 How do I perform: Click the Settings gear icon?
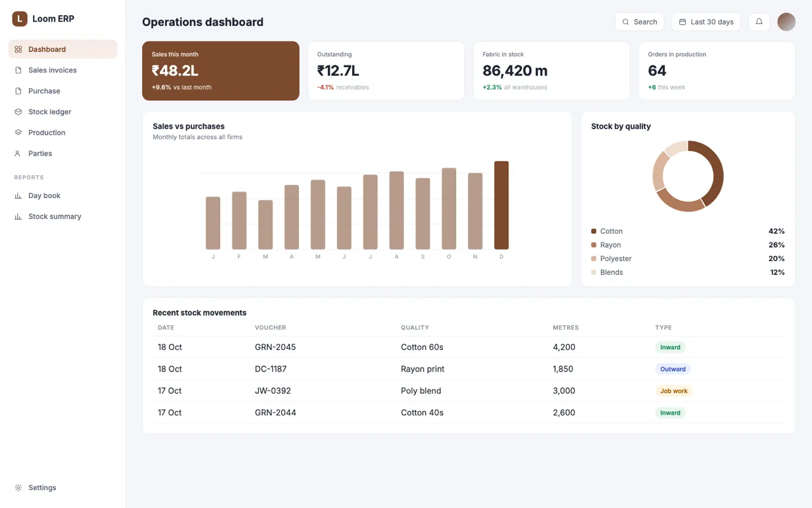click(18, 488)
